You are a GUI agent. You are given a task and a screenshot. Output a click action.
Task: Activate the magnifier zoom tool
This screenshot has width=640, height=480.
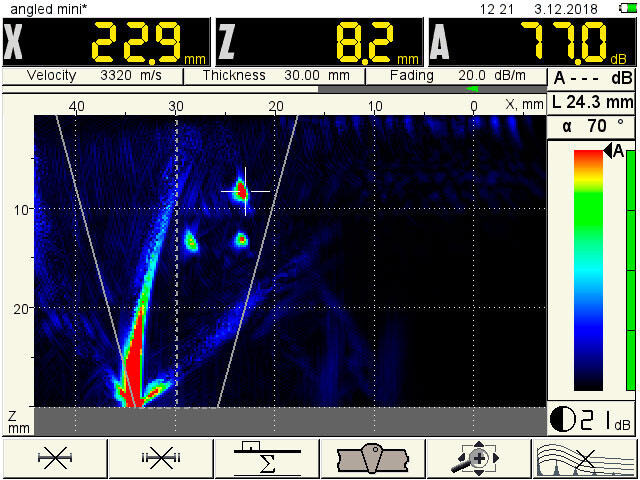tap(479, 457)
